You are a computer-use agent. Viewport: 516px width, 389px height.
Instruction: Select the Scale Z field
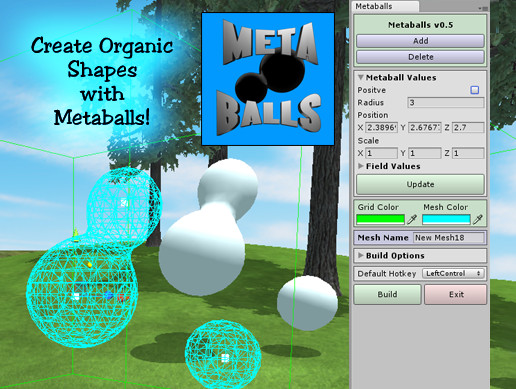click(468, 153)
